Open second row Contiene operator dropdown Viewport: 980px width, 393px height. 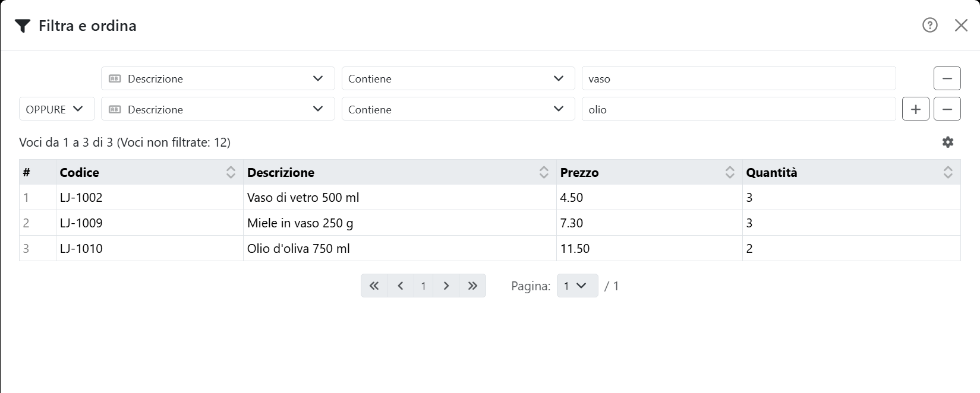pyautogui.click(x=458, y=109)
